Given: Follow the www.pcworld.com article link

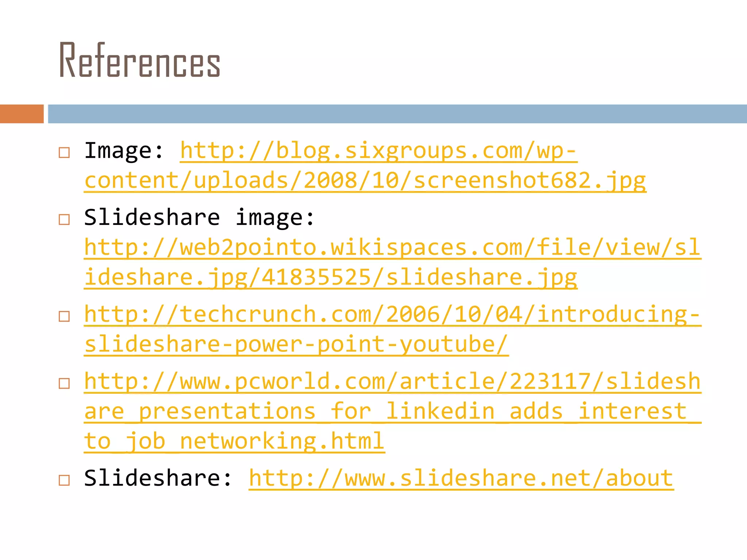Looking at the screenshot, I should click(x=392, y=381).
